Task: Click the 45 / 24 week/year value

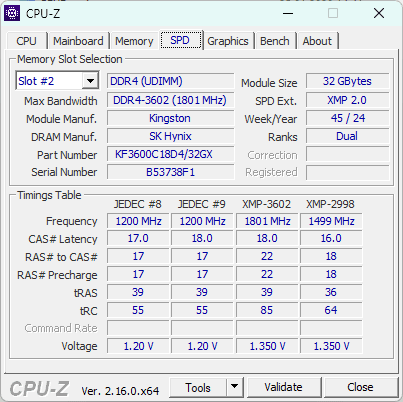Action: (x=347, y=118)
